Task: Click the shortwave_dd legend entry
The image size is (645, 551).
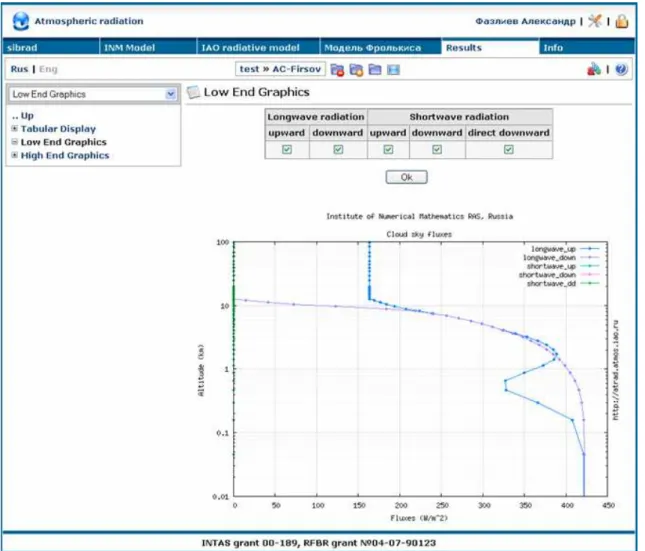Action: [563, 284]
